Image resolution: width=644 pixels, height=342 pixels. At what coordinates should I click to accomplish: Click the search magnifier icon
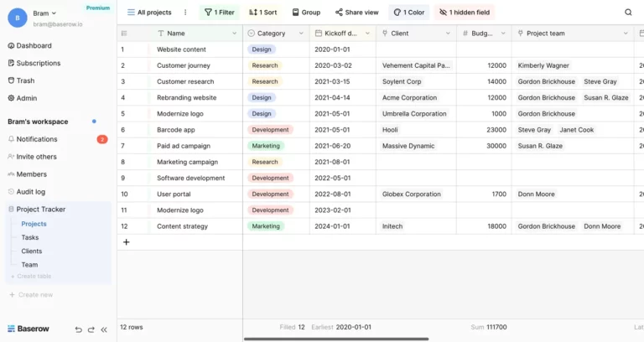[628, 13]
